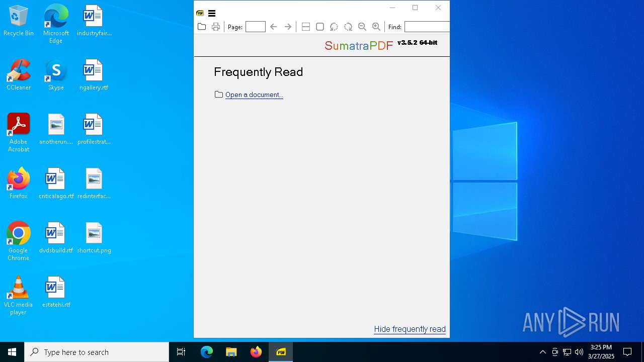The image size is (644, 362).
Task: Select the Recycle Bin desktop icon
Action: pos(19,21)
